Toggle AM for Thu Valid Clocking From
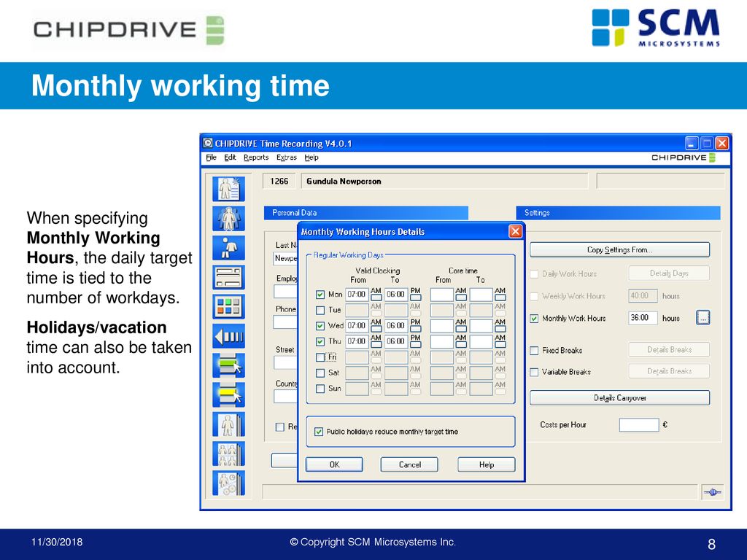 [376, 345]
